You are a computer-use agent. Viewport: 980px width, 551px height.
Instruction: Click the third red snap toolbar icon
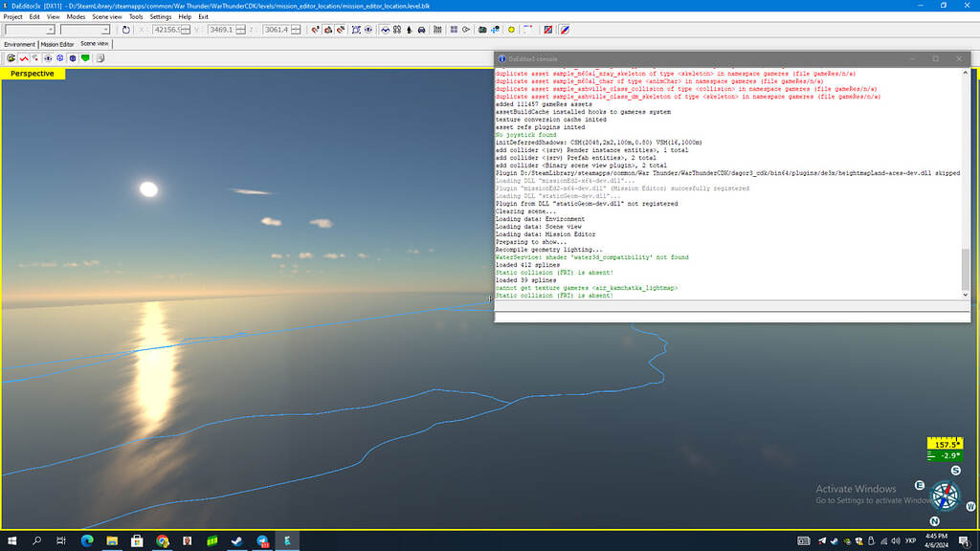340,30
